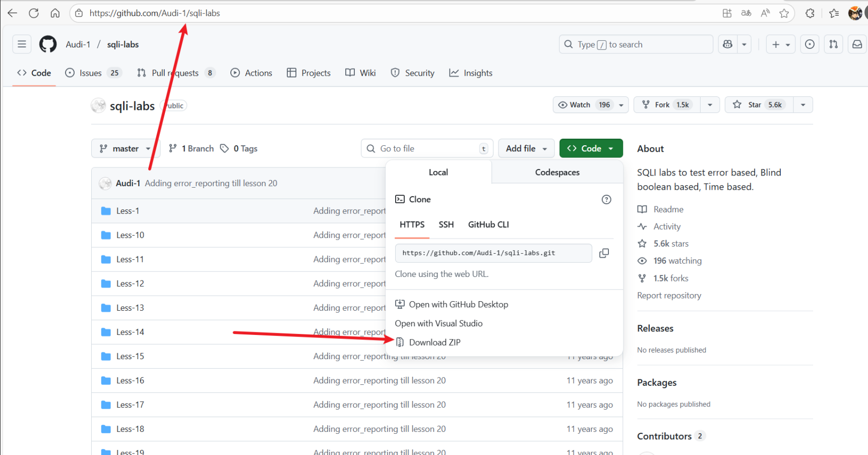Click the Fork button
This screenshot has height=455, width=868.
click(667, 105)
